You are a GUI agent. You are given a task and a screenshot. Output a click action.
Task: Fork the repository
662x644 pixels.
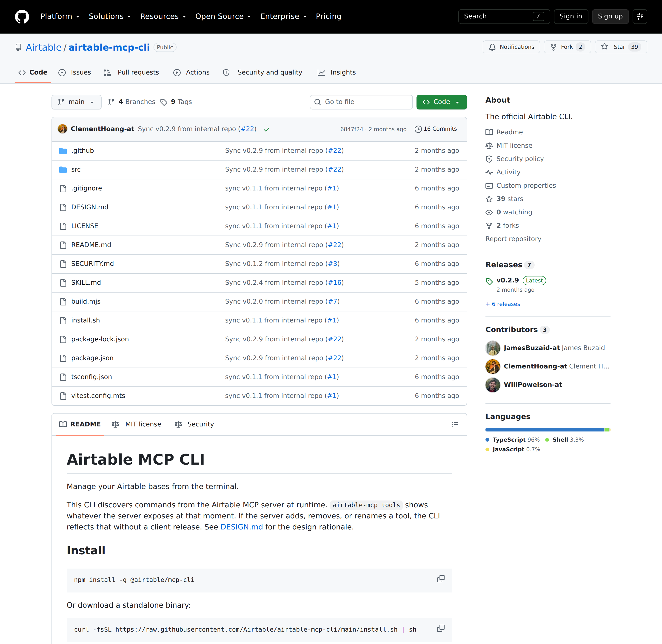pyautogui.click(x=567, y=47)
